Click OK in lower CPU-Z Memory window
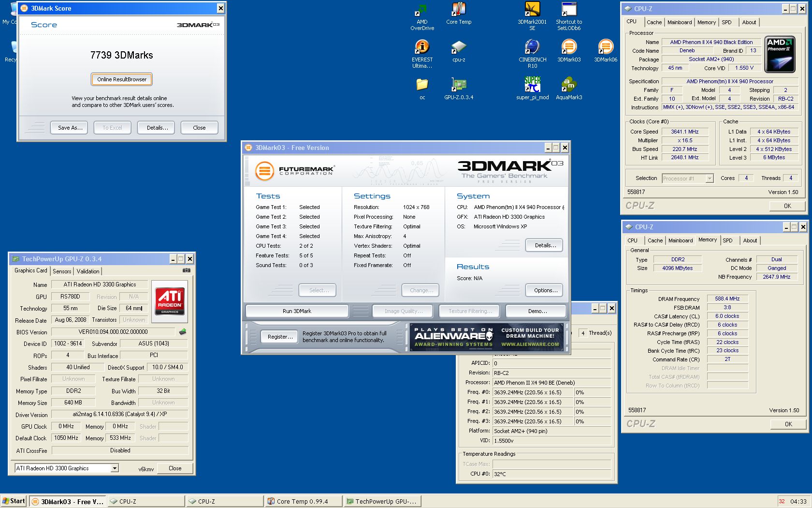The width and height of the screenshot is (812, 508). point(788,424)
